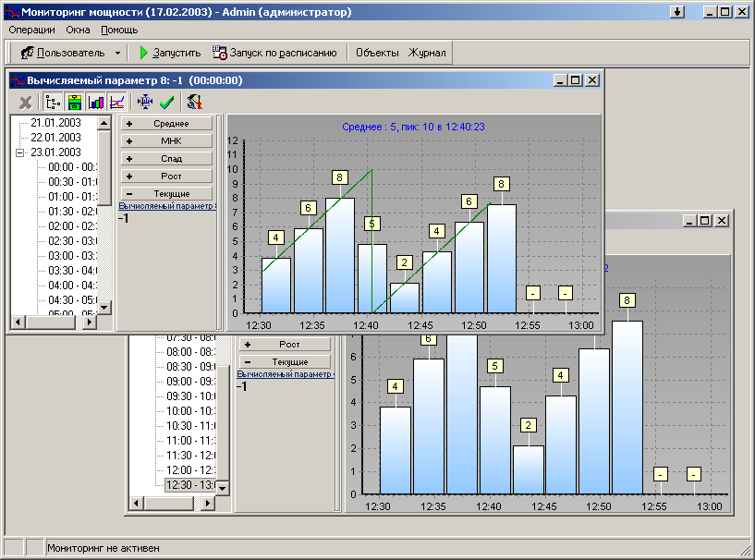Click the Объекты toolbar button
Viewport: 755px width, 560px height.
[377, 53]
